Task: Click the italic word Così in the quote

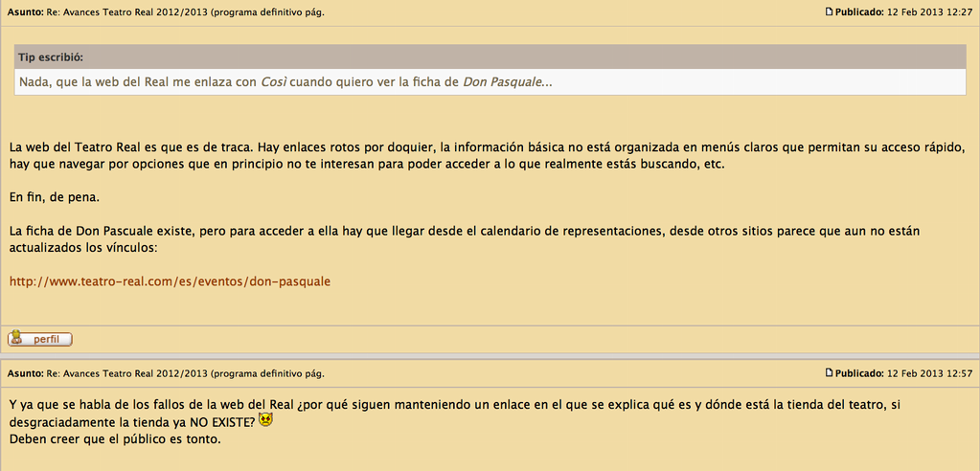Action: click(x=273, y=82)
